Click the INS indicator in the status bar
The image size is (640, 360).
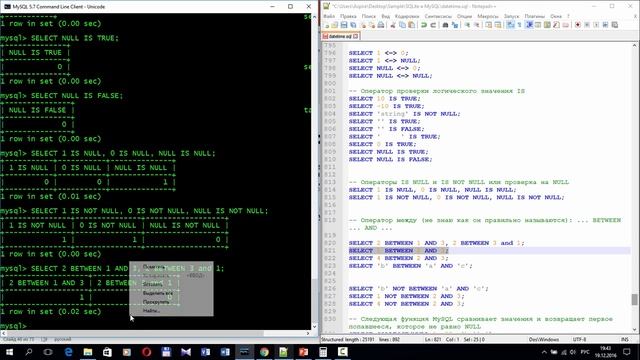pos(624,340)
